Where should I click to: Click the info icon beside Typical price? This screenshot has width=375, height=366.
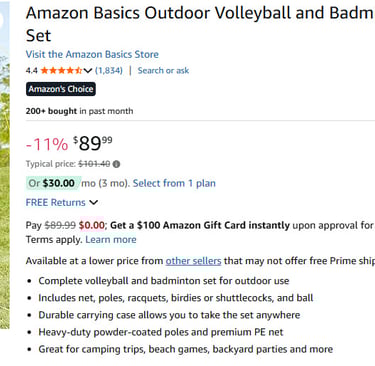(116, 164)
